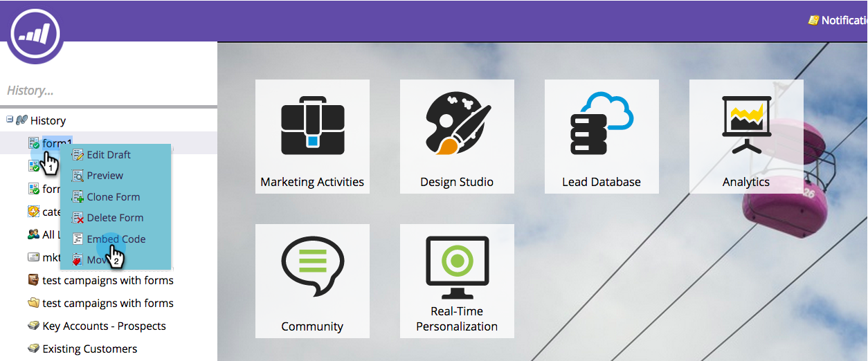Open the folder-icon test campaigns with forms
The height and width of the screenshot is (361, 868).
coord(108,303)
